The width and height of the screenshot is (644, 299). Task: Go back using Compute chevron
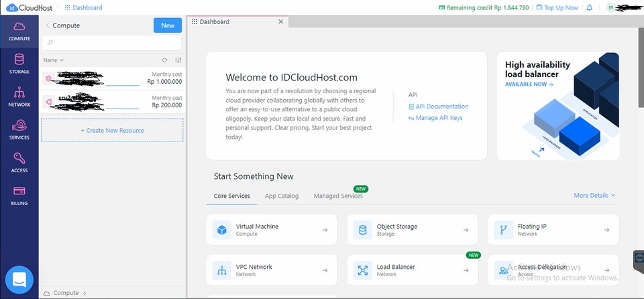pos(48,25)
